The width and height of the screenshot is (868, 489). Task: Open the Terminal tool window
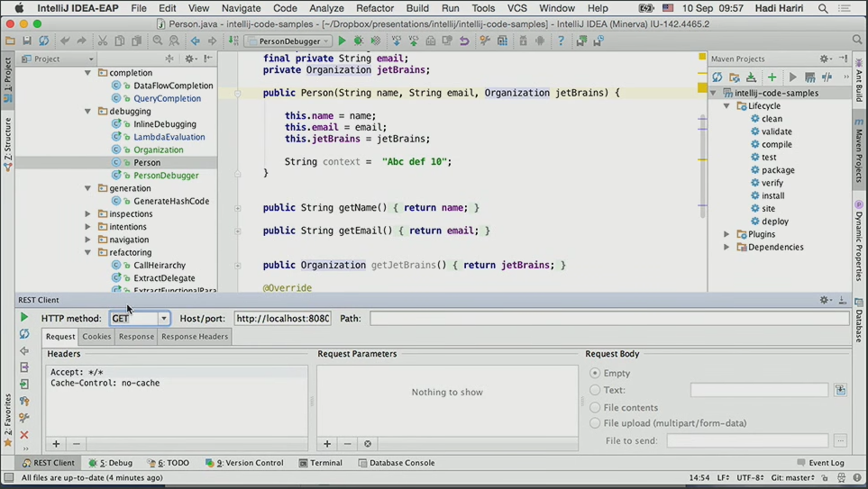(x=321, y=463)
